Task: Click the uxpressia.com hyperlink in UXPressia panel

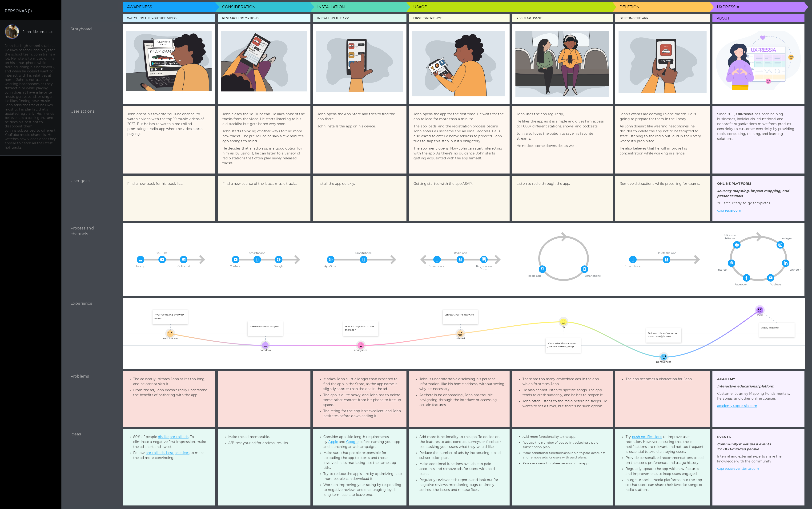Action: coord(729,210)
